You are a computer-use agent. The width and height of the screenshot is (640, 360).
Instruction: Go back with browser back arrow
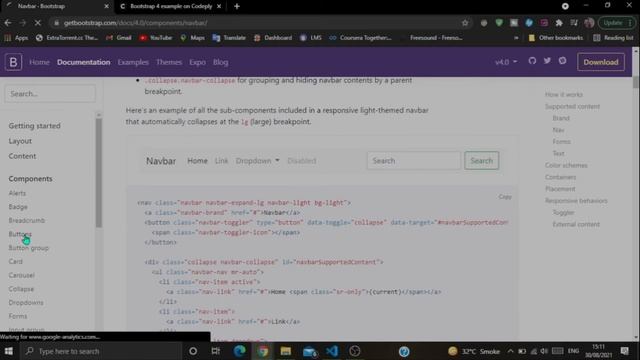(x=8, y=23)
